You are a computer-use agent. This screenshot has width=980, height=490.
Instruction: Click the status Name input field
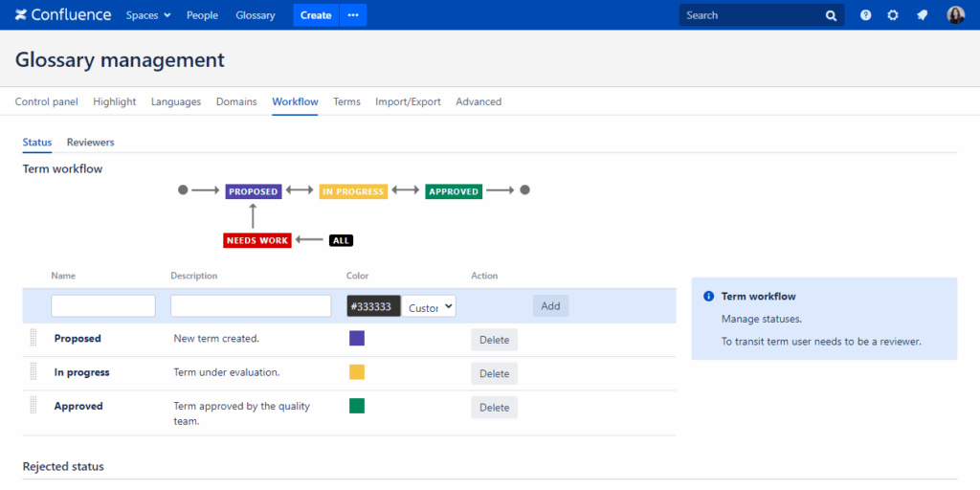click(103, 306)
